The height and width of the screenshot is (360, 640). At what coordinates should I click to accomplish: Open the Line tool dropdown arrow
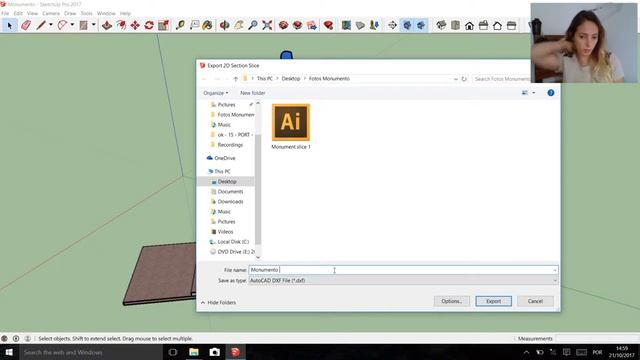tap(51, 25)
